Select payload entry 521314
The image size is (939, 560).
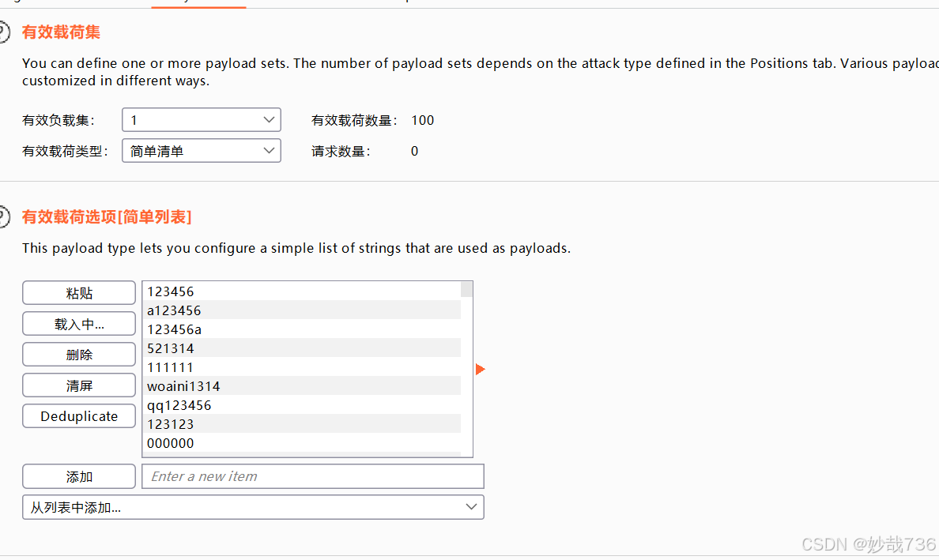click(302, 348)
